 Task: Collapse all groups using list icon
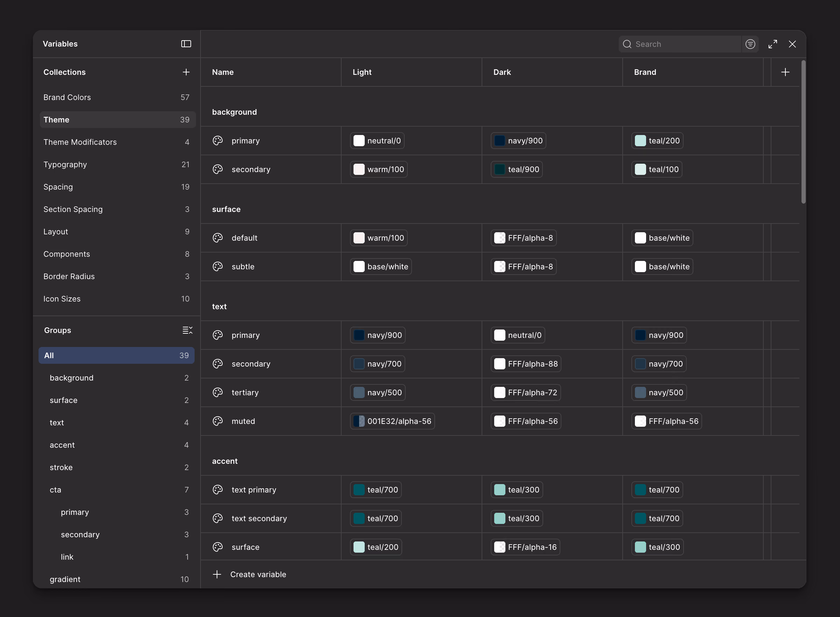187,330
